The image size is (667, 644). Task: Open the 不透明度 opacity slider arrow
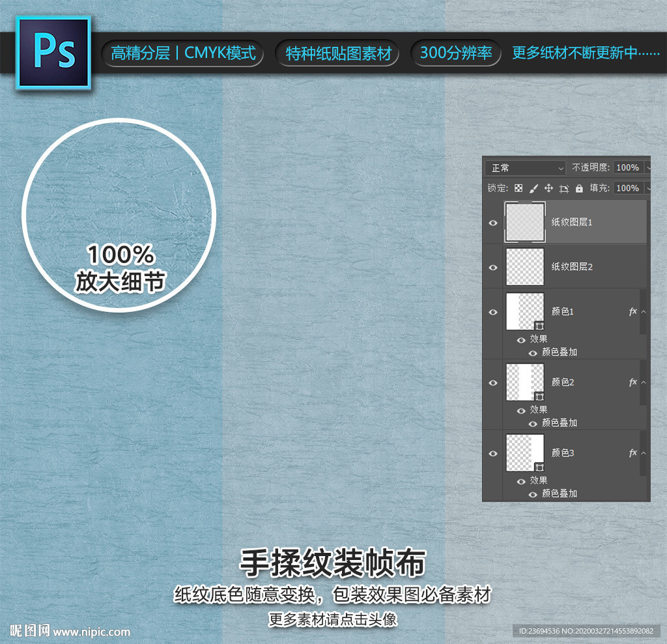point(648,168)
